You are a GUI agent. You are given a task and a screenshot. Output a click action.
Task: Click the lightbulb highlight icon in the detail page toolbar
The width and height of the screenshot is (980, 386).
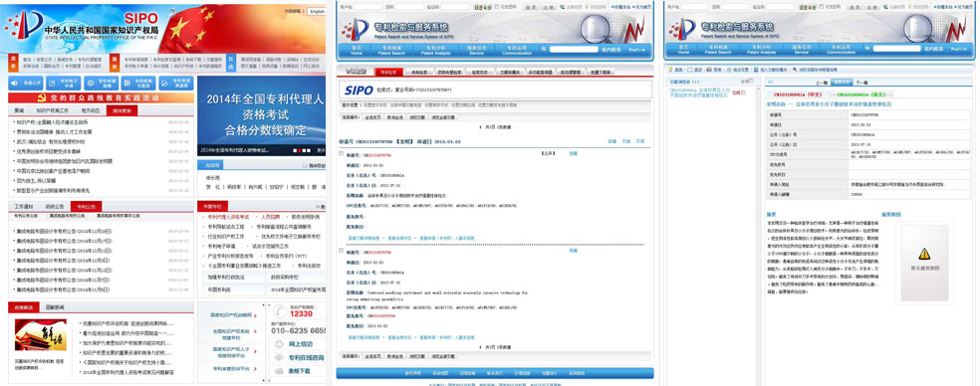(x=670, y=70)
